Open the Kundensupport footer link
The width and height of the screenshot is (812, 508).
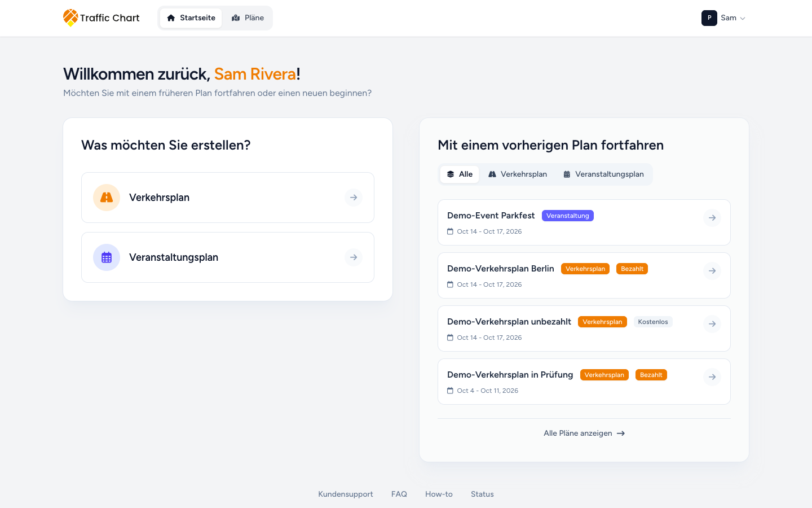(346, 494)
